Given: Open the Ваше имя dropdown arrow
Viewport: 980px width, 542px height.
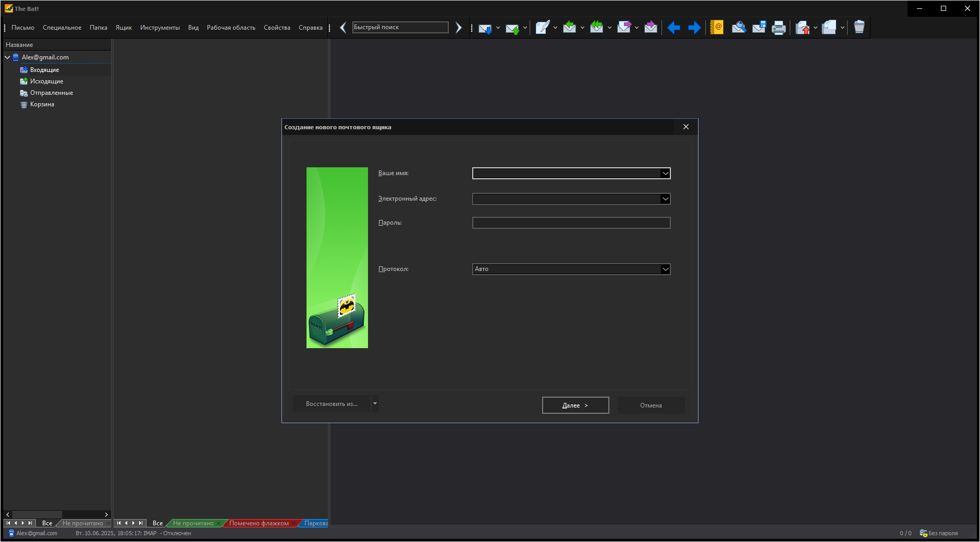Looking at the screenshot, I should click(665, 174).
